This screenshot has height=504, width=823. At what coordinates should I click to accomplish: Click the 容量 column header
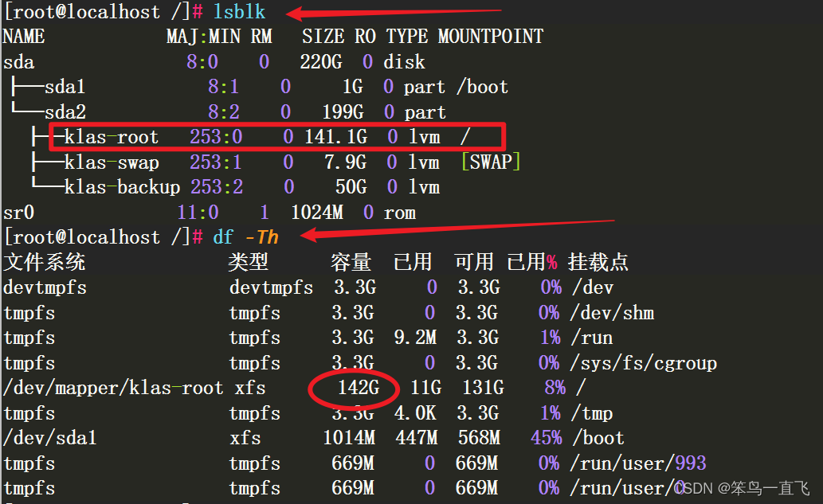(x=351, y=262)
